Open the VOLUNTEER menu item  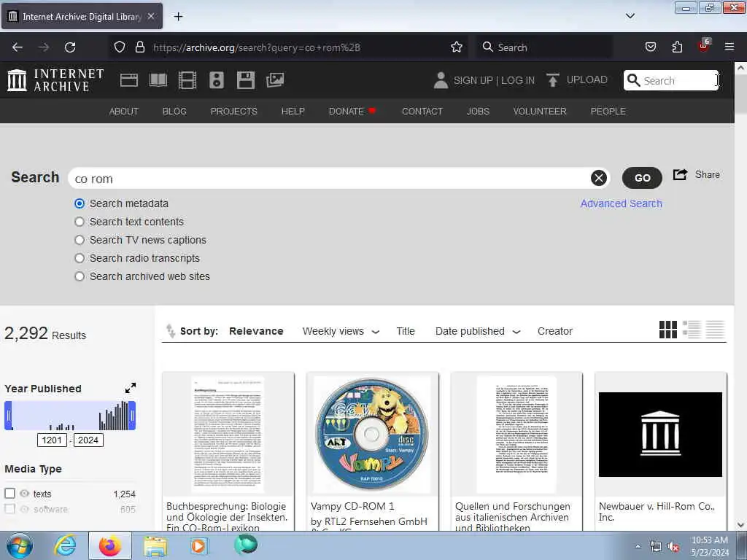click(x=540, y=111)
